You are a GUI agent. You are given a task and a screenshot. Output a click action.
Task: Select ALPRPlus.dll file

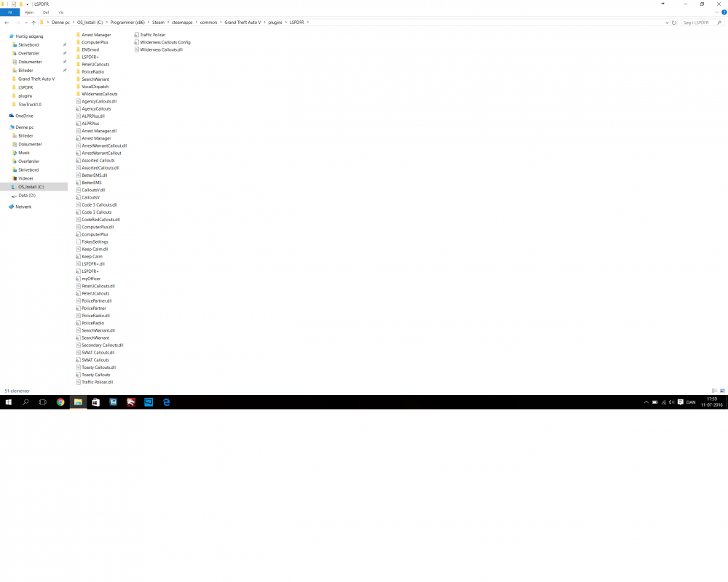pos(93,116)
